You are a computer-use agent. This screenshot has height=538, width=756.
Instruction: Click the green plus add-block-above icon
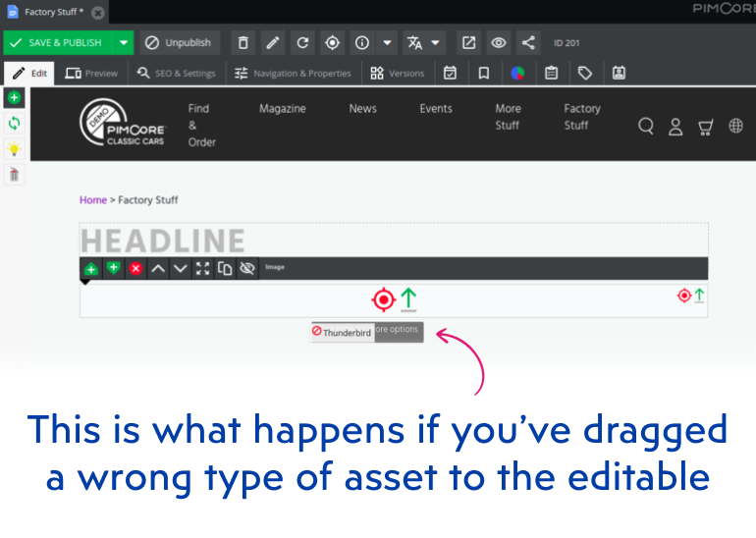(x=91, y=269)
